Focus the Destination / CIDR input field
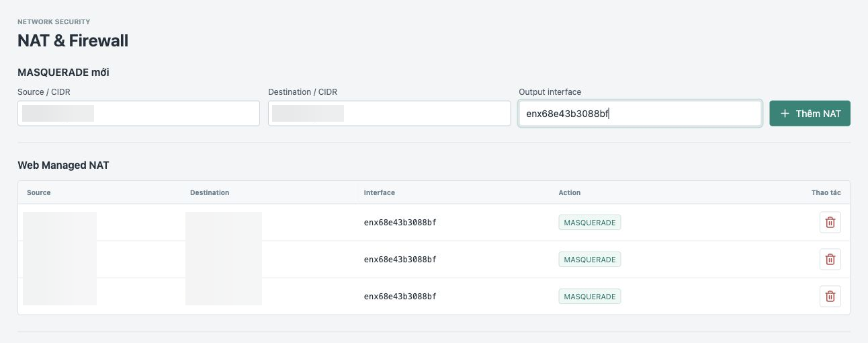 pos(389,113)
